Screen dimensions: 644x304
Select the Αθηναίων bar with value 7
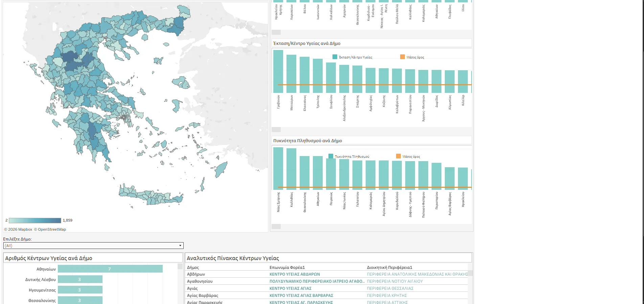pos(110,269)
